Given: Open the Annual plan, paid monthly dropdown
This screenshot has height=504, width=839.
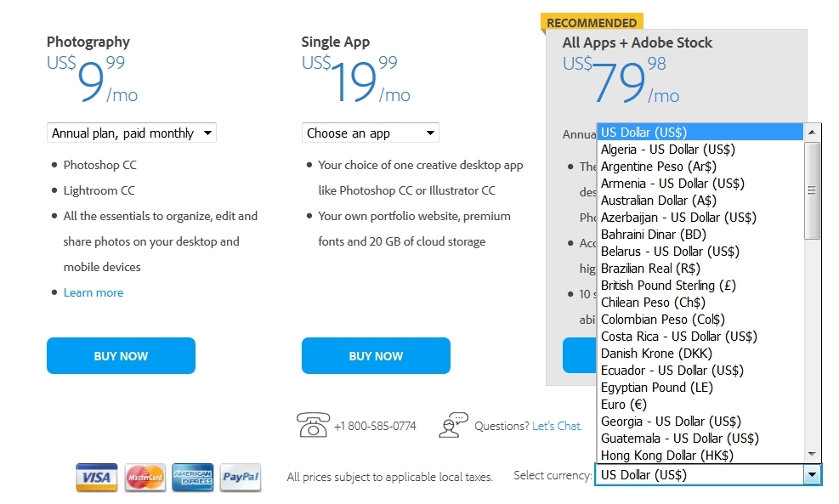Looking at the screenshot, I should (x=131, y=133).
